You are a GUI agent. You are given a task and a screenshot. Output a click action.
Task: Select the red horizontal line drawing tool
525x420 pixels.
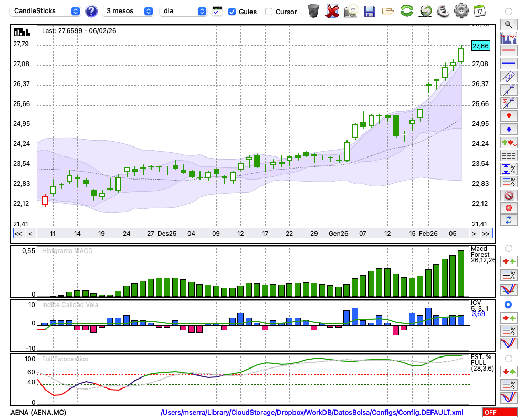[508, 51]
